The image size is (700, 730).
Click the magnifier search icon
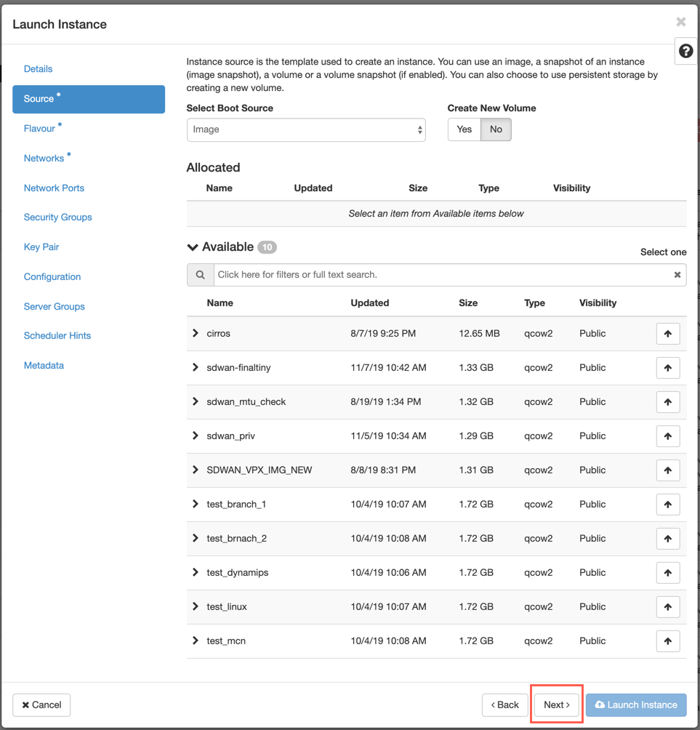[x=200, y=275]
